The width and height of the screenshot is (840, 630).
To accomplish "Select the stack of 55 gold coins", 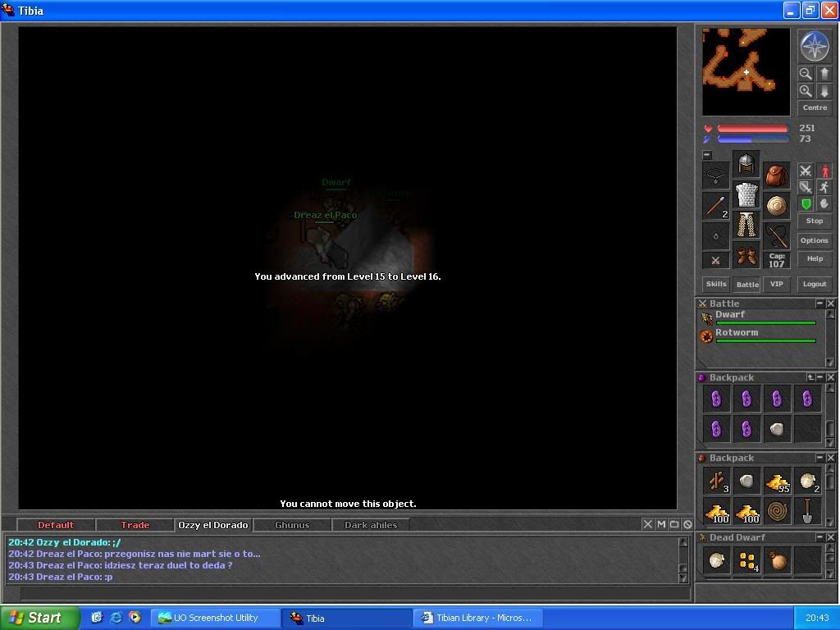I will 777,481.
